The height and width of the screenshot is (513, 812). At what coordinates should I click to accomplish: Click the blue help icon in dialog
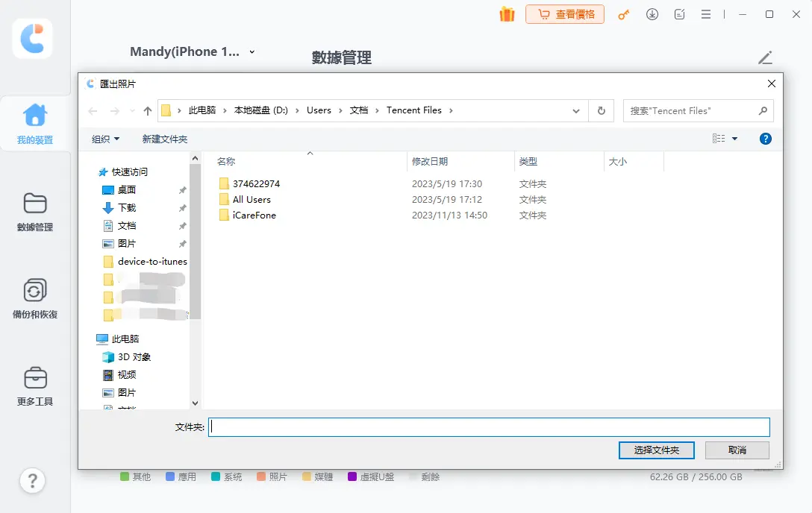point(766,139)
